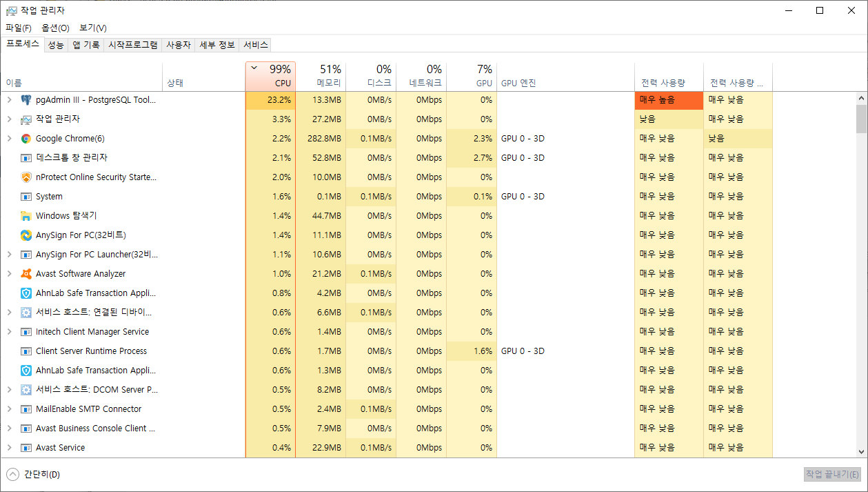Collapse view with 간단히(D) button
The width and height of the screenshot is (868, 492).
33,474
